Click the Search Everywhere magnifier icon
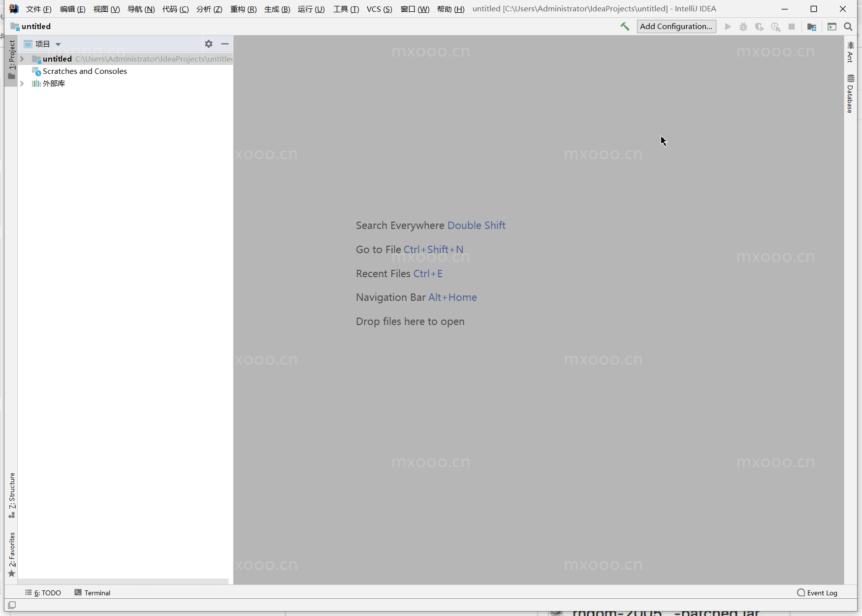The image size is (862, 616). (848, 27)
